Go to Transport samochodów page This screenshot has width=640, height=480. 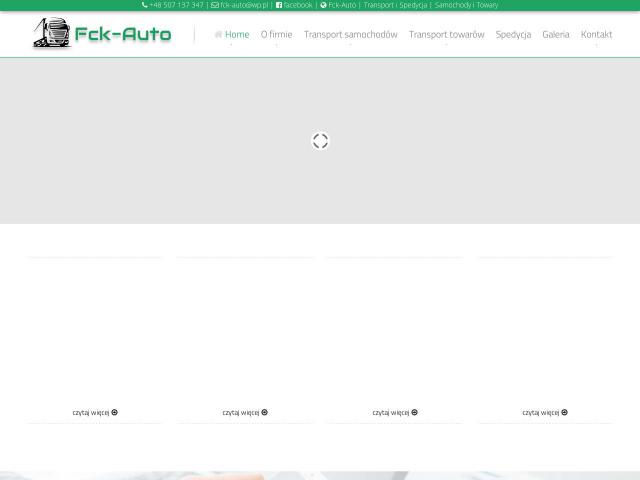click(x=351, y=34)
